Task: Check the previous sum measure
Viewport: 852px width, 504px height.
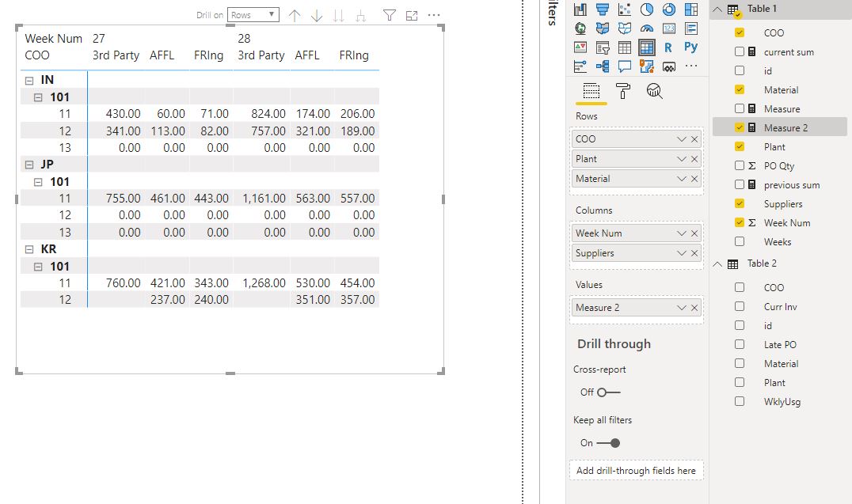Action: pyautogui.click(x=740, y=184)
